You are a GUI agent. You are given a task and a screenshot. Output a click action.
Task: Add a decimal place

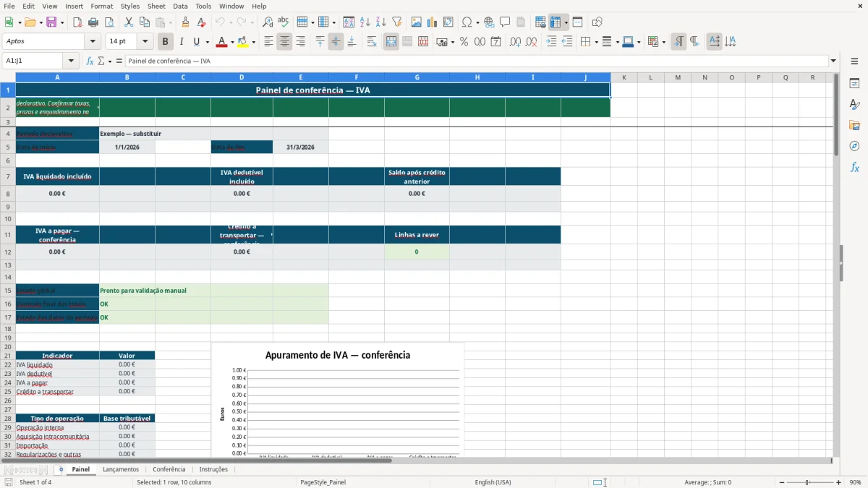pyautogui.click(x=516, y=42)
